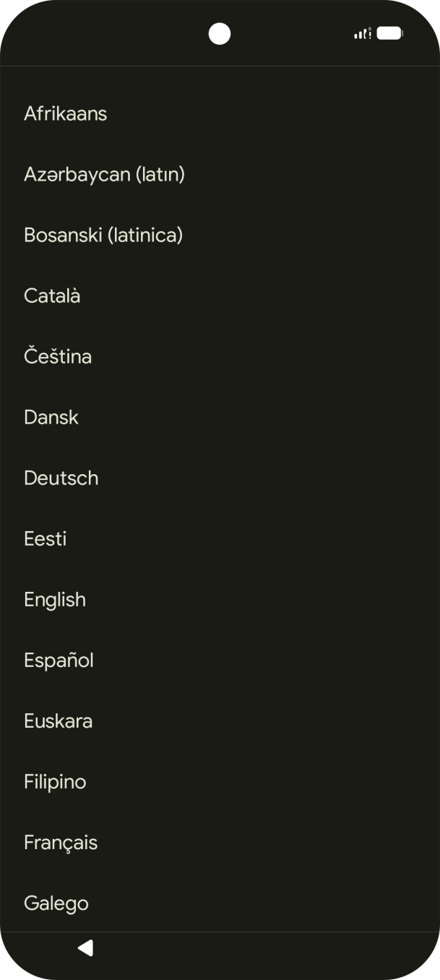Select Bosanski (latinica)
This screenshot has width=440, height=980.
coord(103,235)
